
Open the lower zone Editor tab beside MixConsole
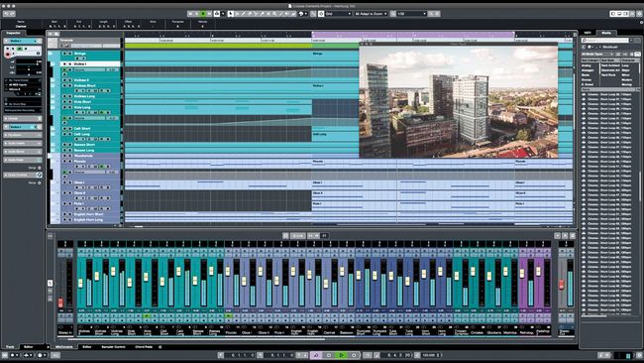87,346
